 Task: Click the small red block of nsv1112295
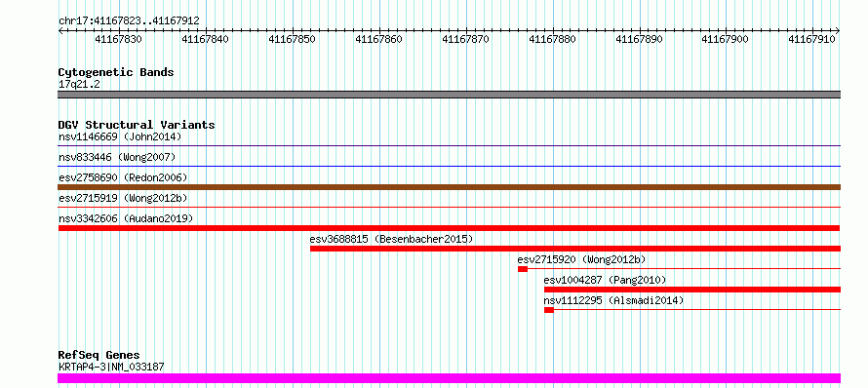click(x=548, y=310)
